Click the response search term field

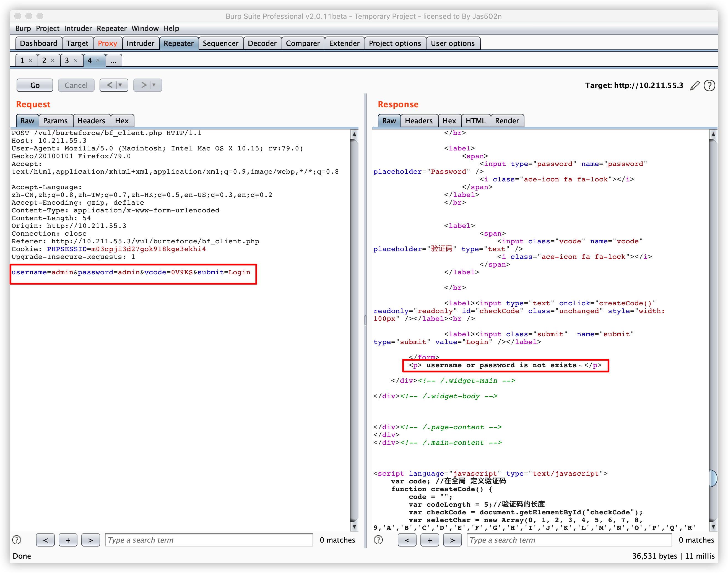point(569,540)
